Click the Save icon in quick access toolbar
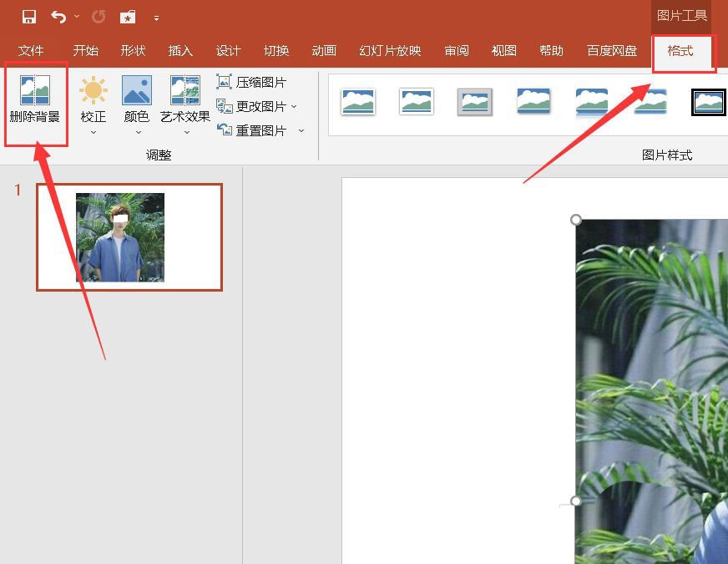The height and width of the screenshot is (564, 728). coord(28,15)
